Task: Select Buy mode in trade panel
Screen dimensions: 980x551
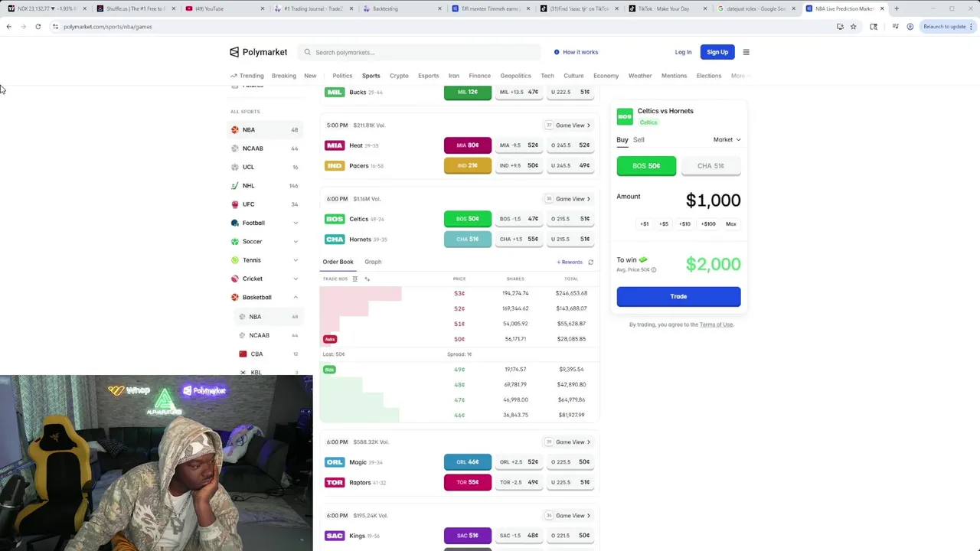Action: pos(622,139)
